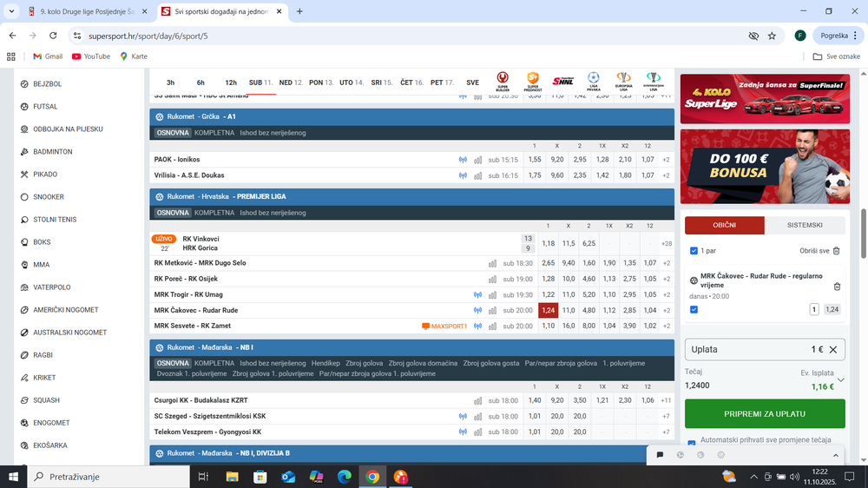Viewport: 868px width, 488px height.
Task: Delete MRK Čakovec bet with trash icon
Action: (837, 287)
